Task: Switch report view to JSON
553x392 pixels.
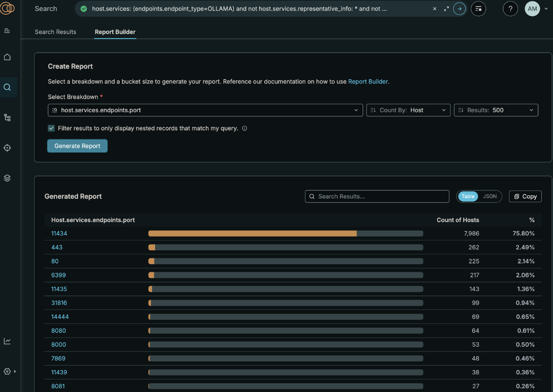Action: tap(489, 196)
